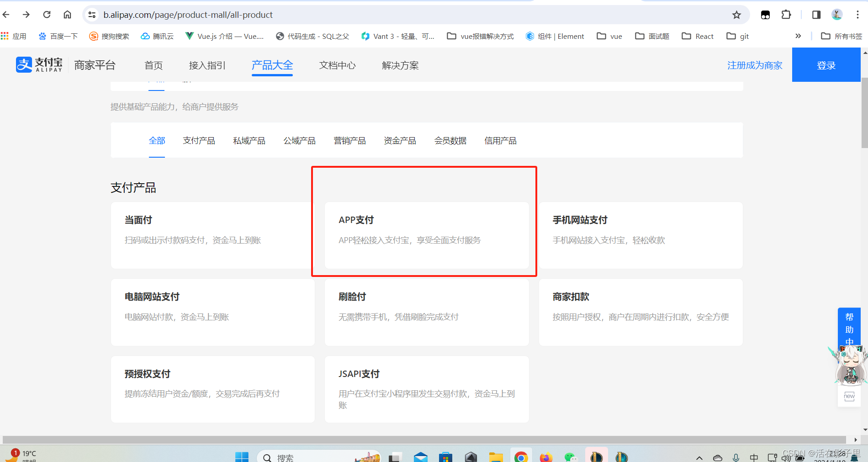Viewport: 868px width, 462px height.
Task: Open the 腾讯云 bookmark
Action: [157, 36]
